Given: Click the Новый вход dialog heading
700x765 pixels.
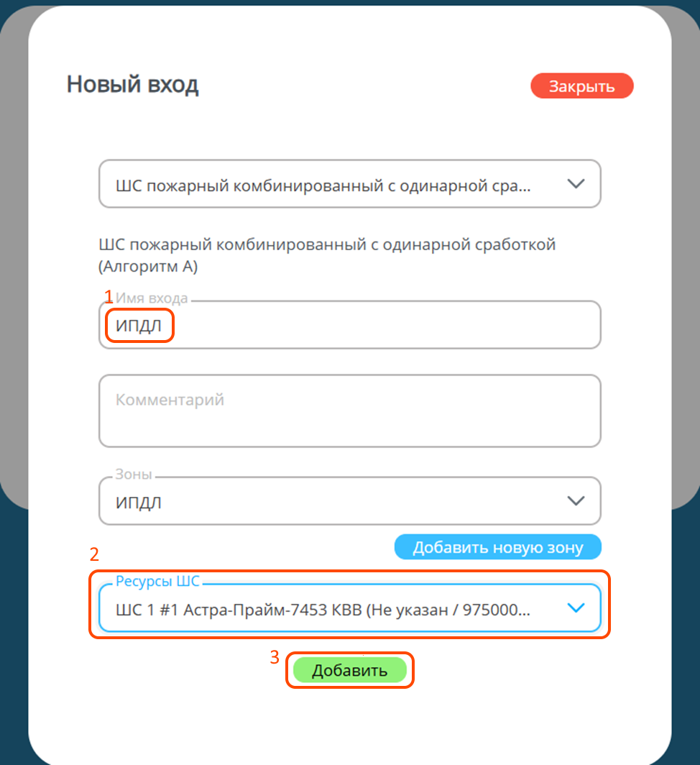Looking at the screenshot, I should coord(132,85).
